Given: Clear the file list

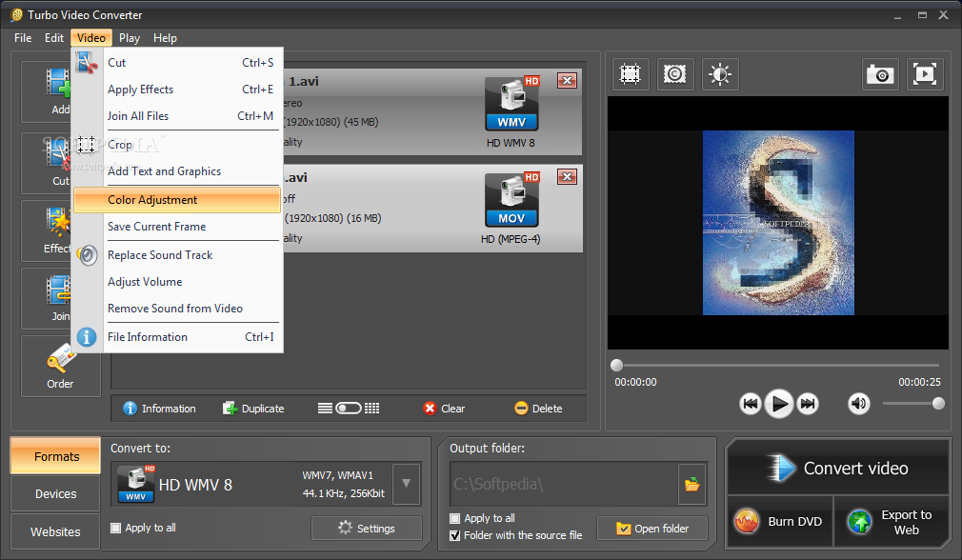Looking at the screenshot, I should pyautogui.click(x=444, y=409).
